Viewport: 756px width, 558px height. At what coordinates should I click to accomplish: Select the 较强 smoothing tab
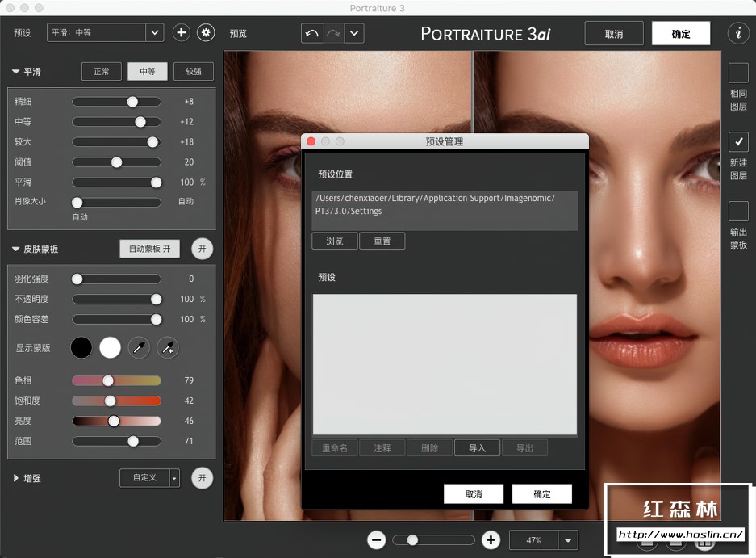click(194, 71)
